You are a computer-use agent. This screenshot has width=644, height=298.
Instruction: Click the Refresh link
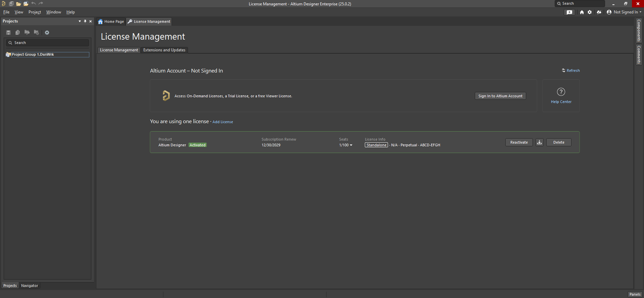(571, 70)
